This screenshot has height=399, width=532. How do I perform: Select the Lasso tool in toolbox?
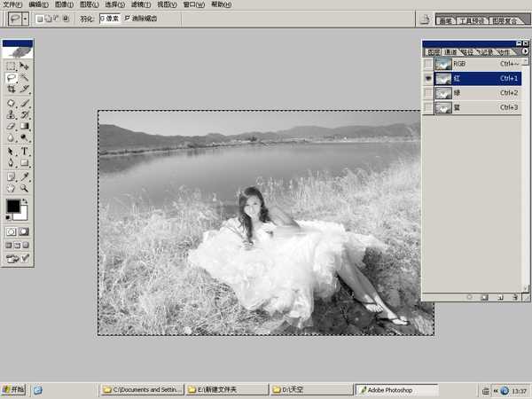(12, 78)
